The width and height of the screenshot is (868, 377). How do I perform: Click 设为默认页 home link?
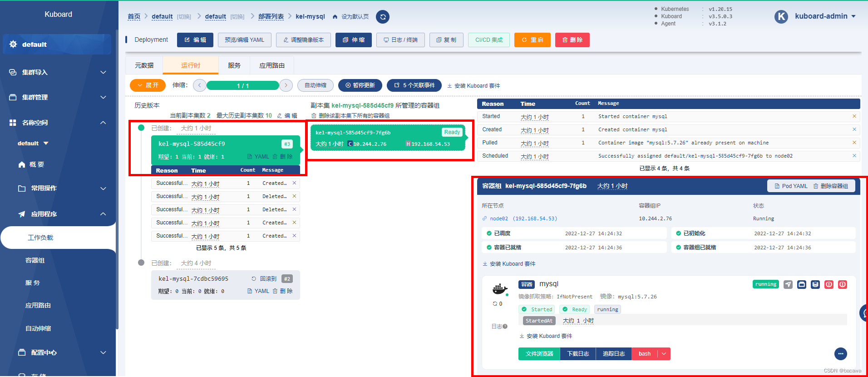(x=350, y=17)
